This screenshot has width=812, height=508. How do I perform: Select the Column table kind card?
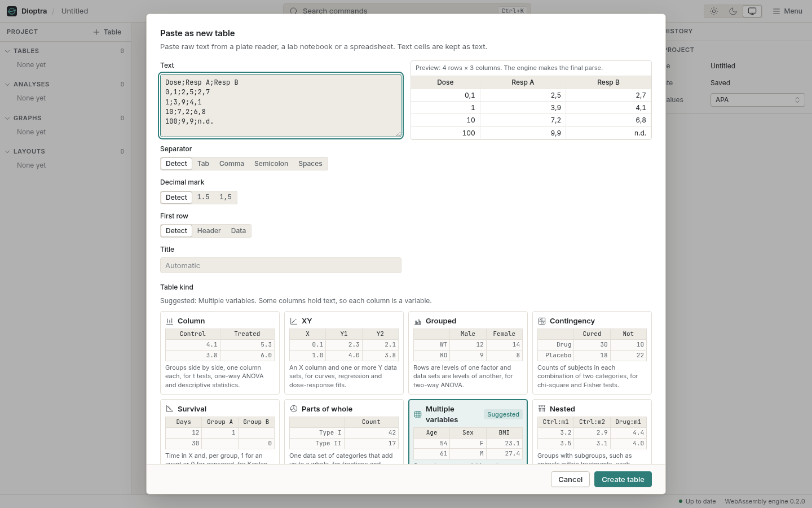click(x=220, y=353)
